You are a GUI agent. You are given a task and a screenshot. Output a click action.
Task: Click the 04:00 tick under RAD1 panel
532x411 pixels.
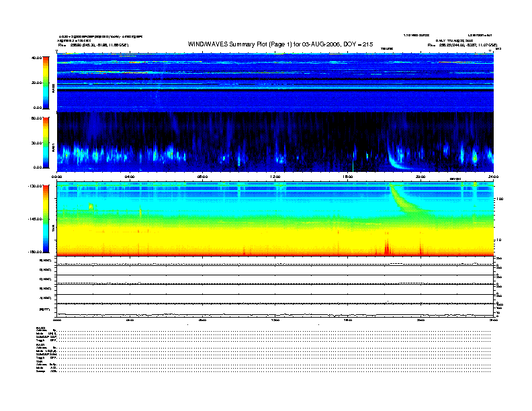(x=130, y=177)
